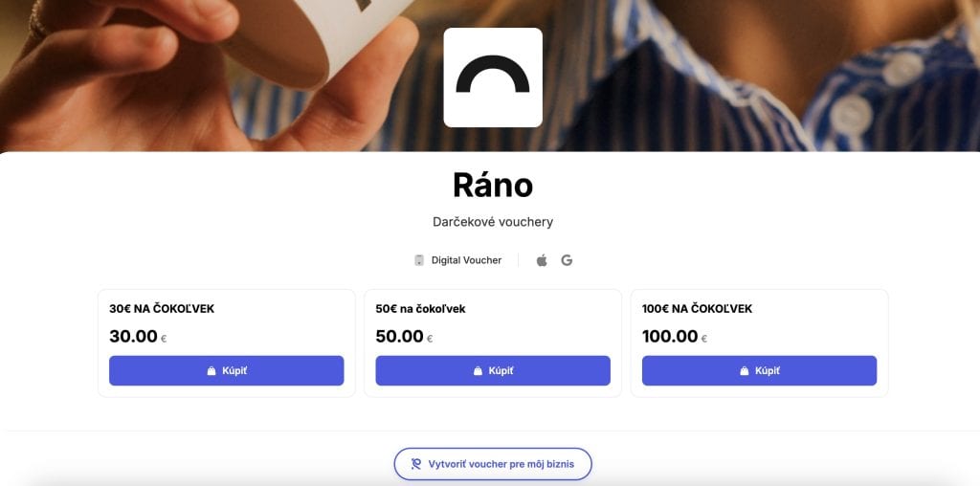
Task: Click the bag icon in the 30€ Kúpiť button
Action: pyautogui.click(x=212, y=370)
